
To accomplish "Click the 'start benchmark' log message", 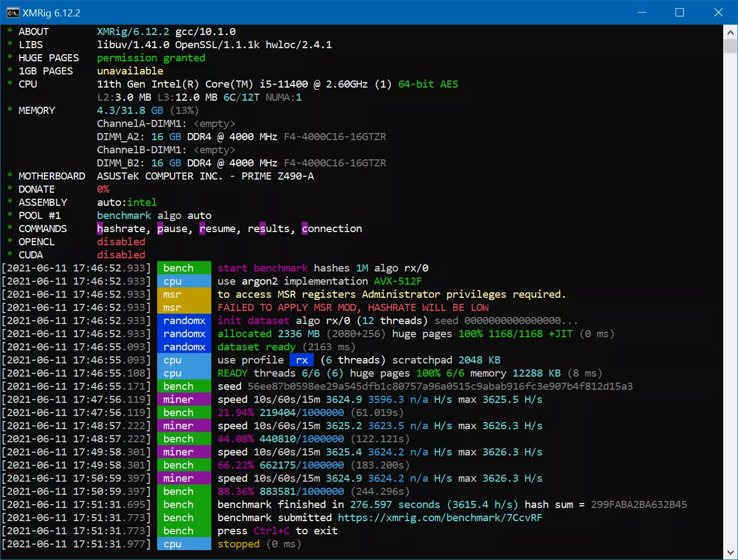I will click(323, 268).
